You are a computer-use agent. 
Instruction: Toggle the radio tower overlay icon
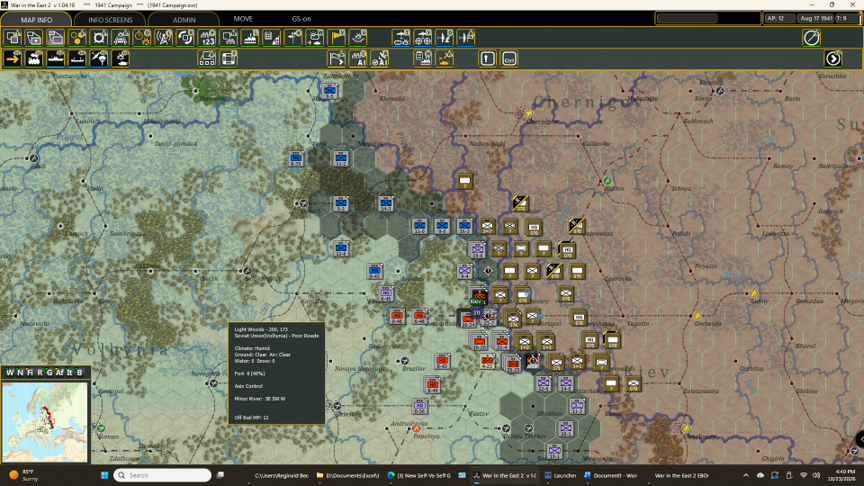[x=164, y=38]
